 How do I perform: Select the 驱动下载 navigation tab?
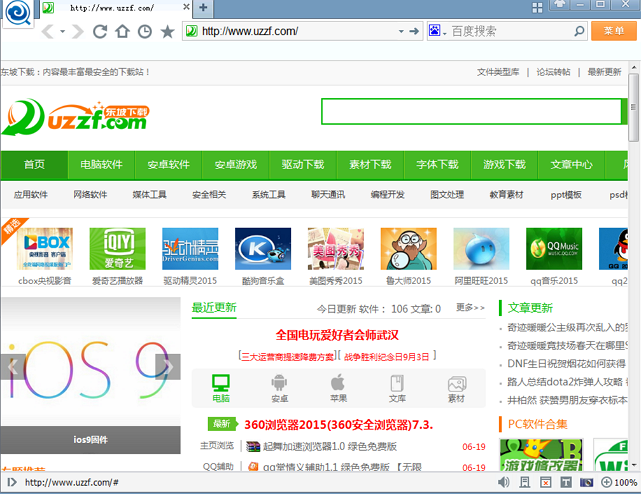pyautogui.click(x=303, y=164)
